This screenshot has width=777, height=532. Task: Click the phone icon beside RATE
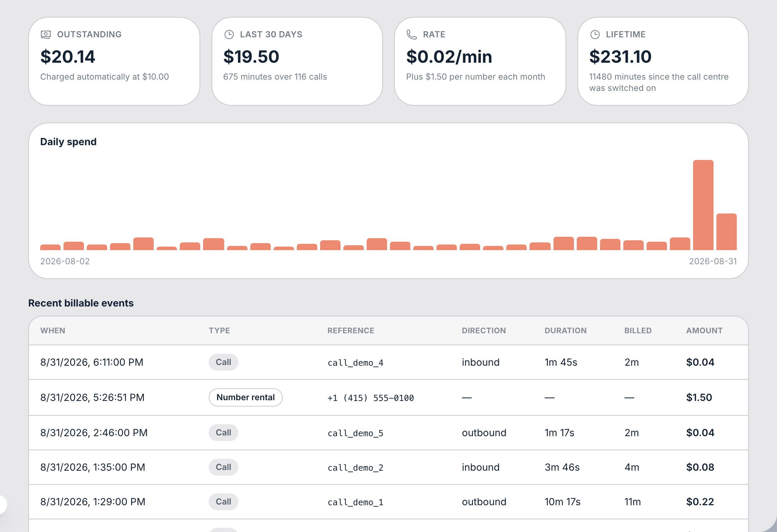412,35
